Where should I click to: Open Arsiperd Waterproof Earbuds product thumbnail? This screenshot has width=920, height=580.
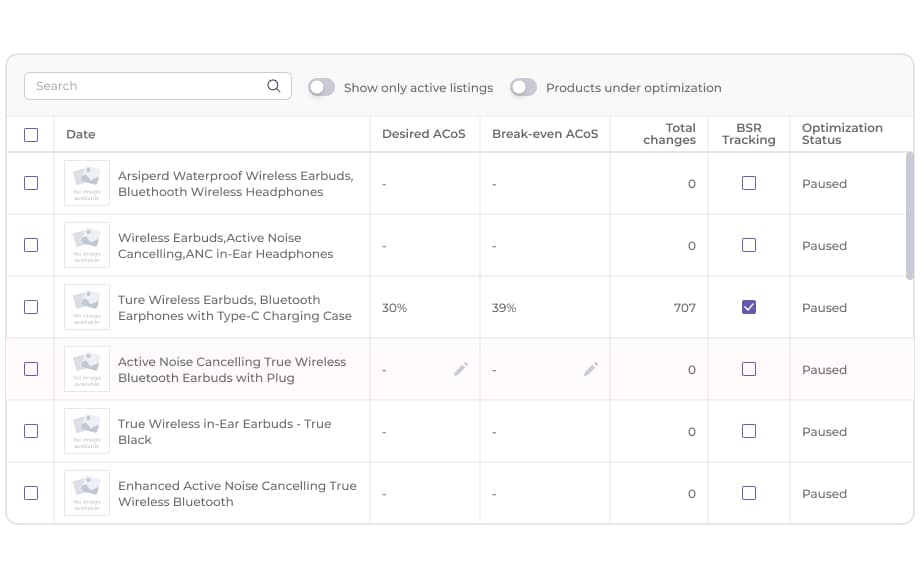click(87, 184)
